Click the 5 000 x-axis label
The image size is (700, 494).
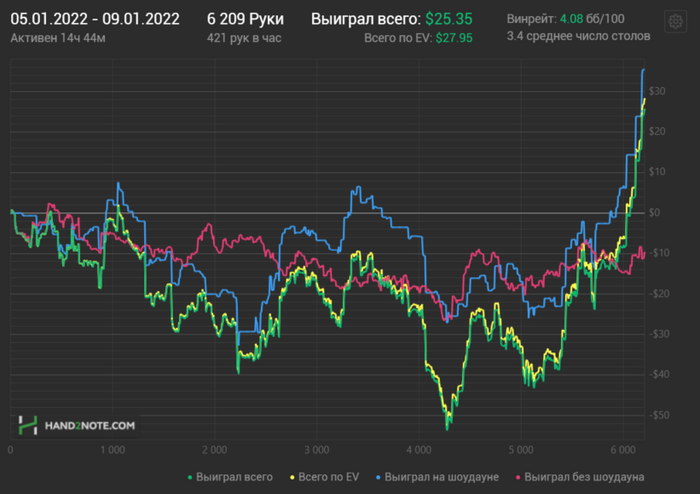coord(521,450)
